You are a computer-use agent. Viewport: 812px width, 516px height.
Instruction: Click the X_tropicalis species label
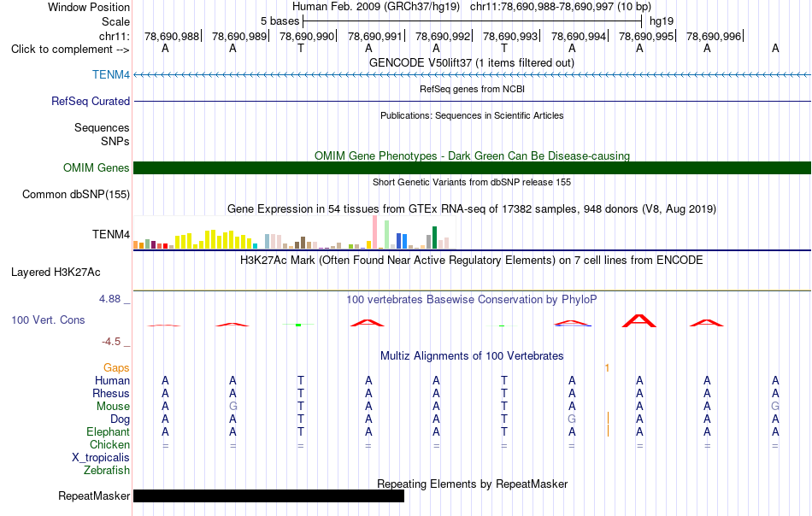point(101,458)
